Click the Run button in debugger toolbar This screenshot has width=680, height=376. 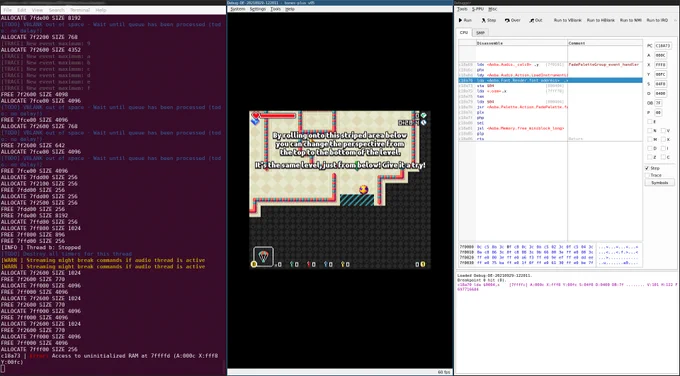465,20
